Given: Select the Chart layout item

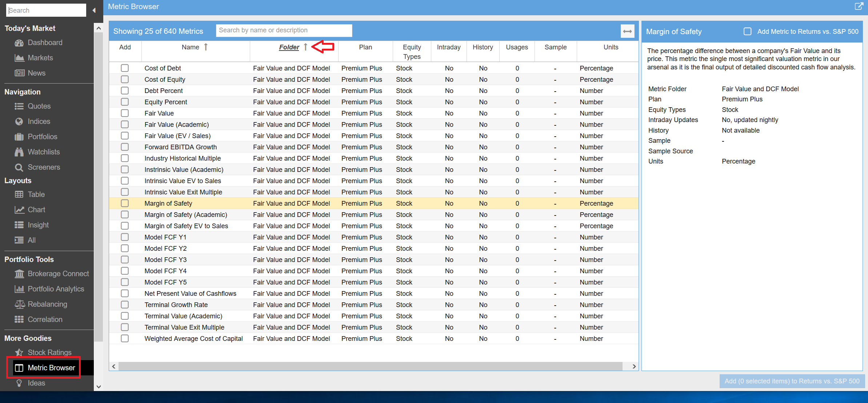Looking at the screenshot, I should pyautogui.click(x=36, y=210).
